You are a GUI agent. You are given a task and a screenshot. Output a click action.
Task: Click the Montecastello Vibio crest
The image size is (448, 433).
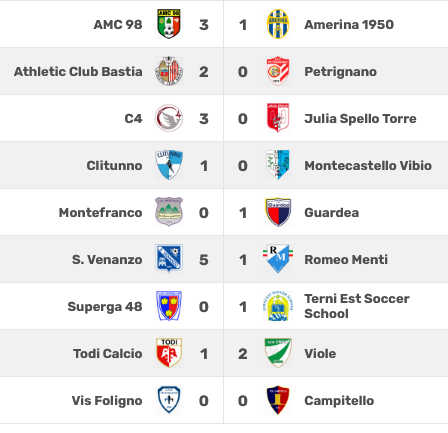click(x=278, y=165)
